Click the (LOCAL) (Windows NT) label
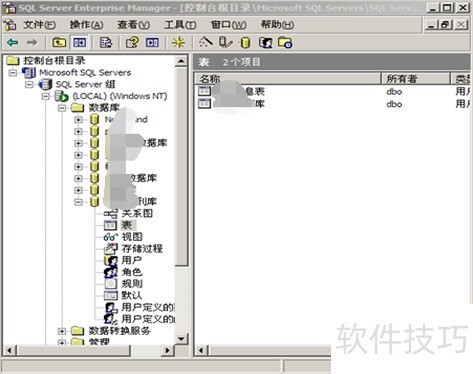The image size is (473, 374). click(x=120, y=96)
